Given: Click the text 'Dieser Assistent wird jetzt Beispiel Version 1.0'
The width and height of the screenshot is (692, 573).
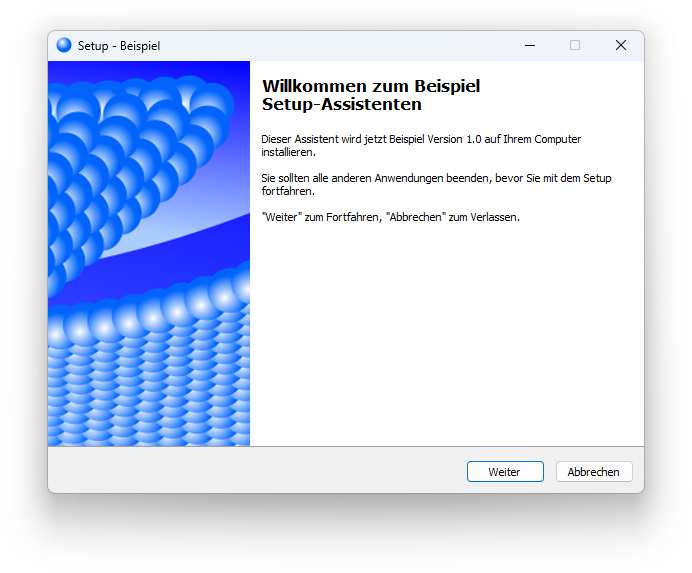Looking at the screenshot, I should click(371, 139).
